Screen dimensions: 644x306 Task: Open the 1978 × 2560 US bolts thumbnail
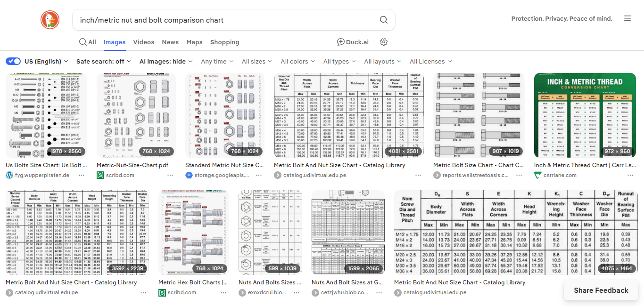(x=46, y=115)
